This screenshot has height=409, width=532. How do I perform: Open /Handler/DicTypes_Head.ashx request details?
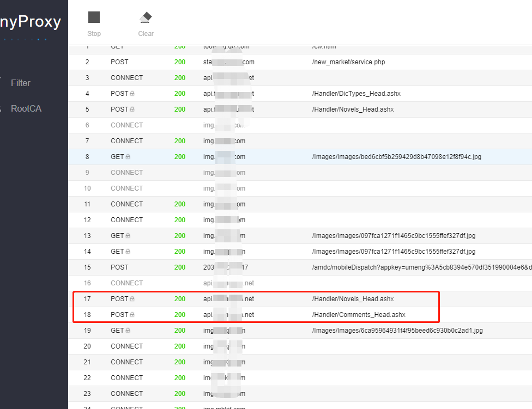[356, 94]
